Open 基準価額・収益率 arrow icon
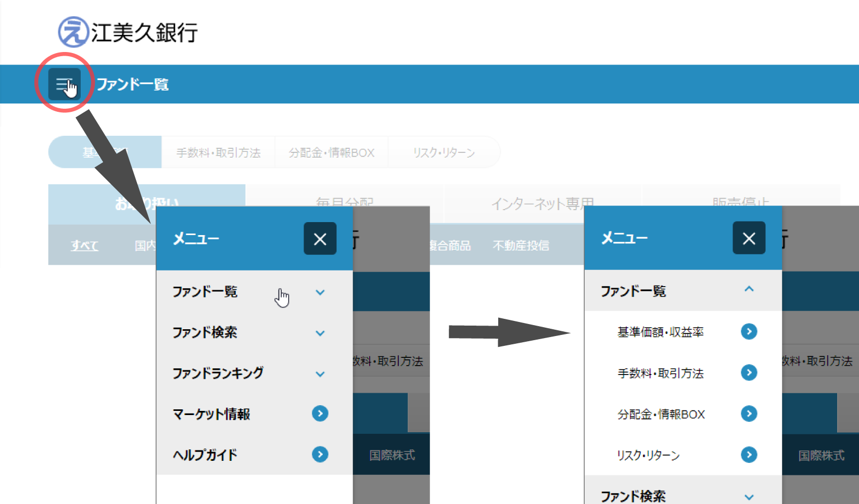This screenshot has height=504, width=859. [x=749, y=331]
